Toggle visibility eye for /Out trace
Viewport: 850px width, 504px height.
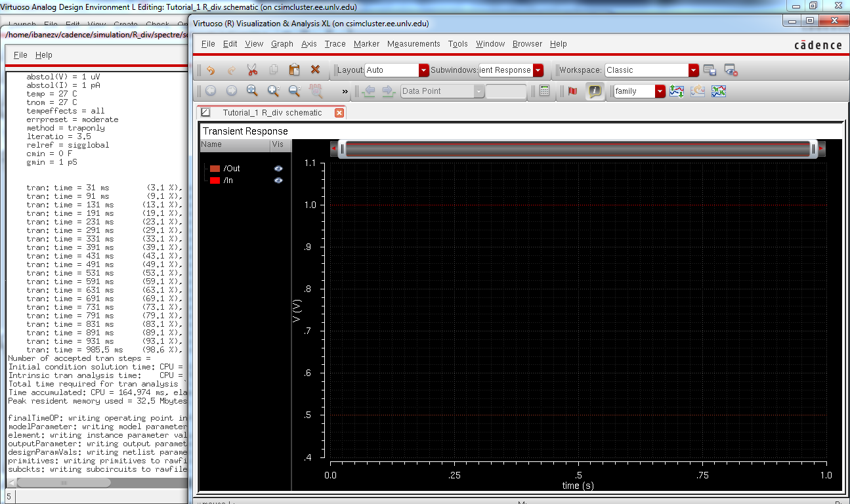pyautogui.click(x=278, y=169)
